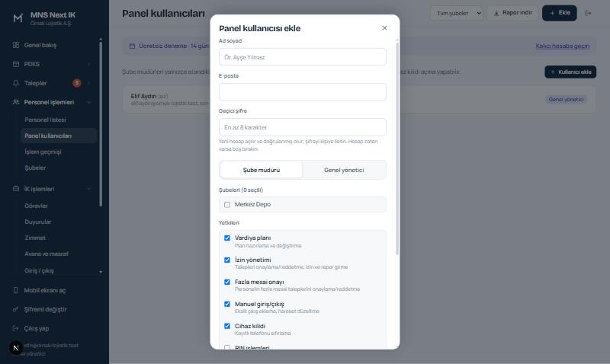Click the Çıkış yap logout icon
The image size is (610, 364).
15,328
